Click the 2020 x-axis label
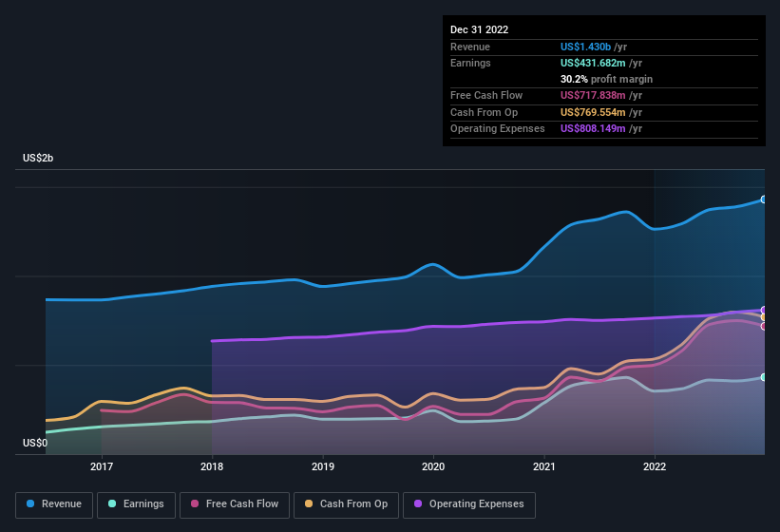780x532 pixels. coord(433,466)
